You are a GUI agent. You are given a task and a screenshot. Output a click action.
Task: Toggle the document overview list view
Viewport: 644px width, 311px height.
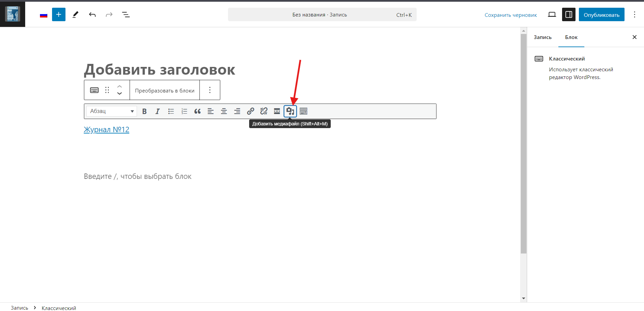coord(126,14)
